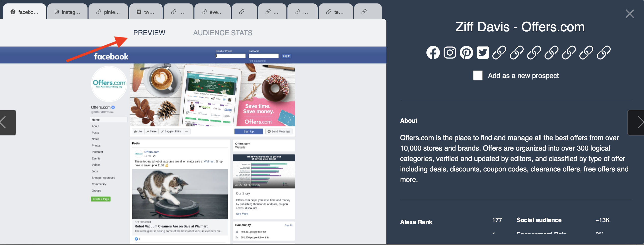Click the Send Message button

pyautogui.click(x=279, y=131)
